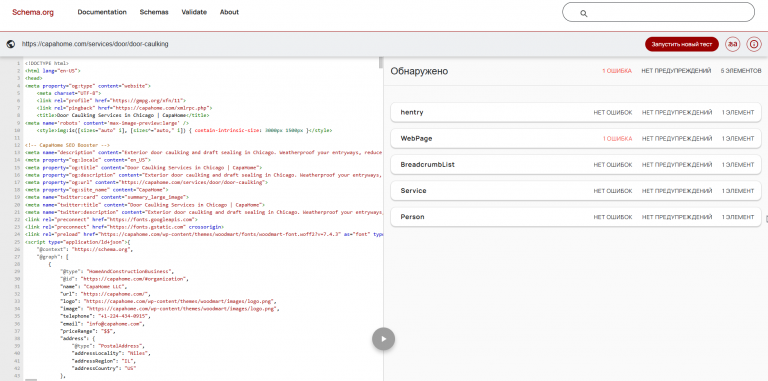Run the code with play button

pyautogui.click(x=384, y=339)
